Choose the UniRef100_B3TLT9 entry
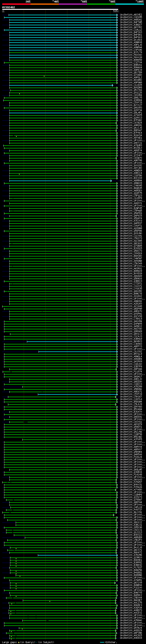Screen dimensions: 146x644 pos(131,53)
